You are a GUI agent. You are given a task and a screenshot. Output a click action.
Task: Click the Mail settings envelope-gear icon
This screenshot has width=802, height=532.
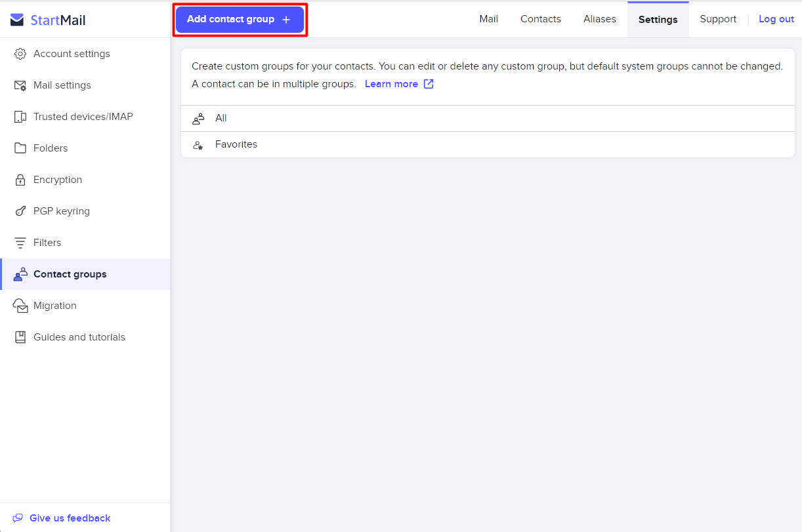(20, 85)
